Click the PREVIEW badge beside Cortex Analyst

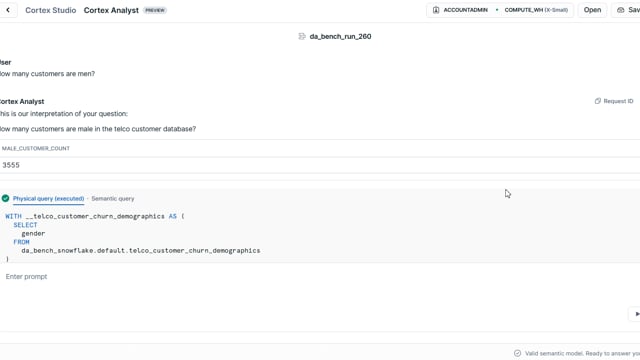tap(155, 10)
